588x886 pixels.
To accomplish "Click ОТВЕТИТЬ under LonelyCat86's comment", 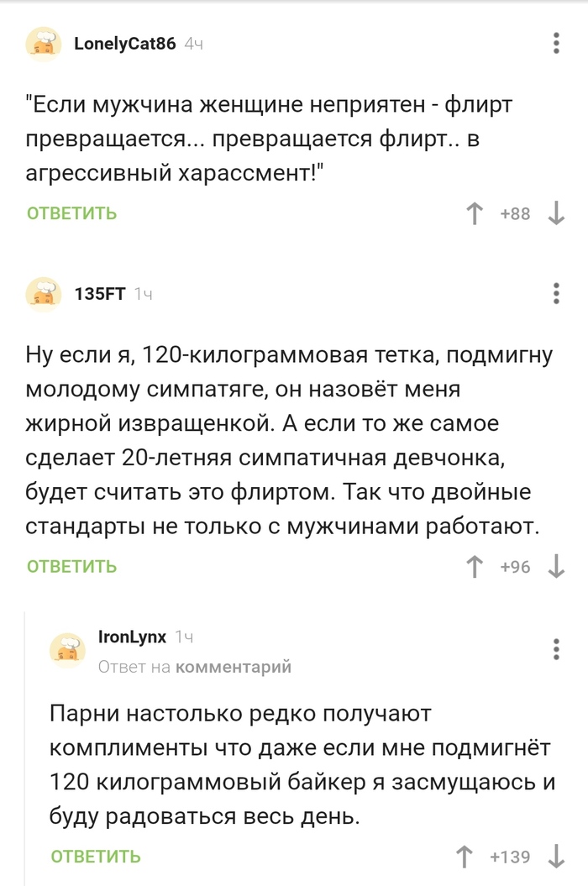I will click(x=69, y=214).
